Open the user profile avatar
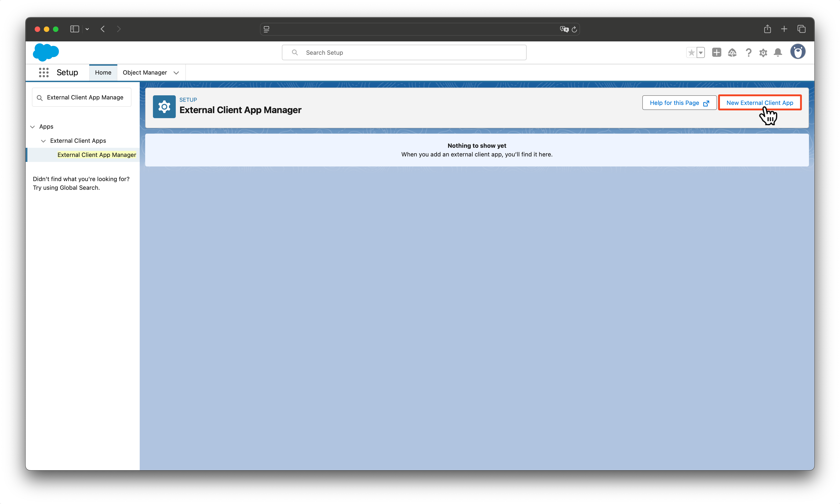The height and width of the screenshot is (504, 840). pos(798,52)
